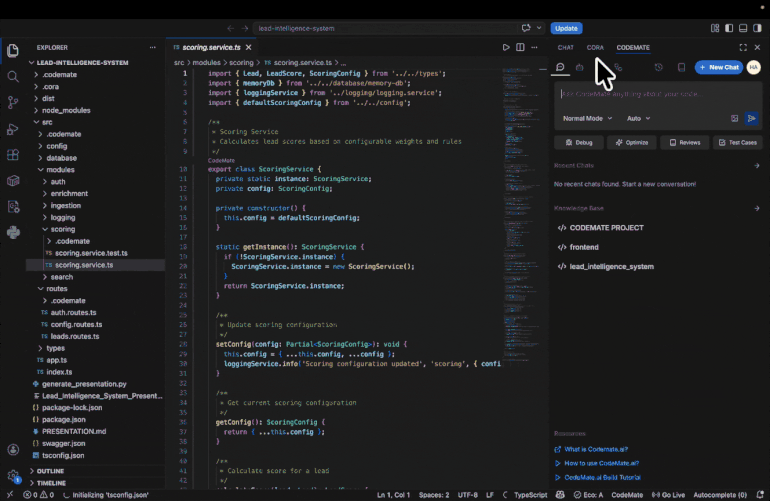Select the CODEMATE tab

633,48
